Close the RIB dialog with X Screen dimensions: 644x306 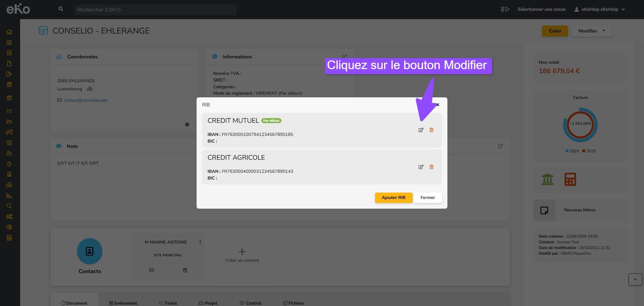pos(438,105)
